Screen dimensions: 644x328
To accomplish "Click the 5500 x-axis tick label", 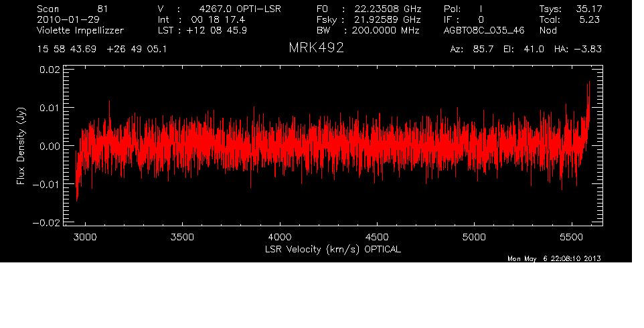I will (571, 237).
